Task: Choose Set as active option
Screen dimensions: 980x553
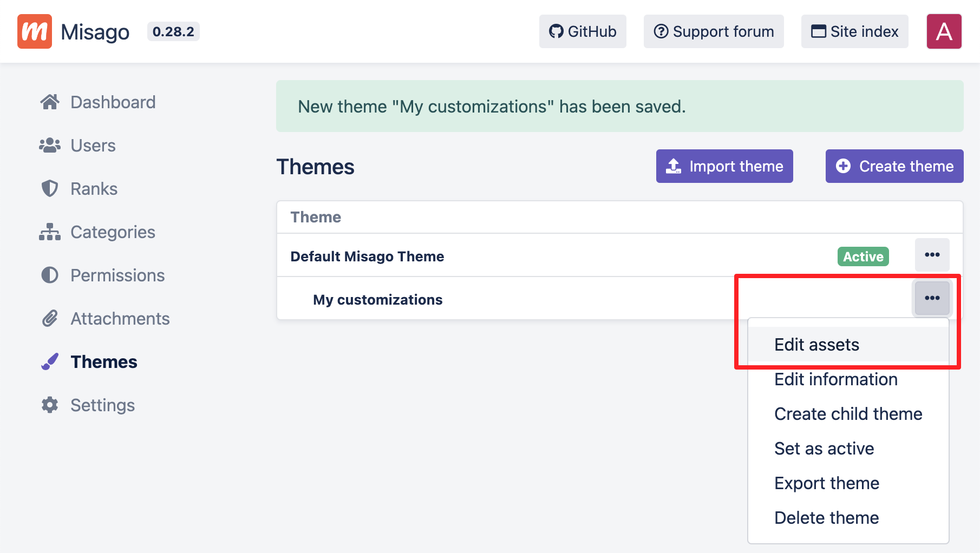Action: (x=824, y=449)
